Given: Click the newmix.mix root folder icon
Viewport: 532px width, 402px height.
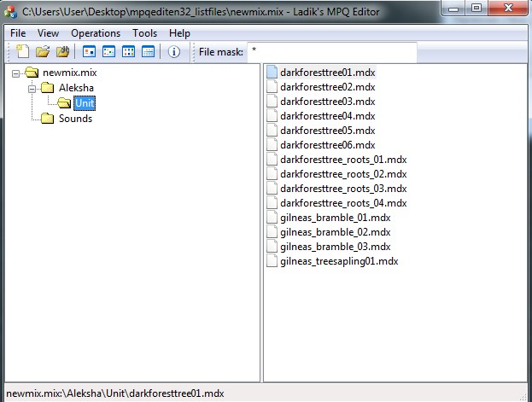Looking at the screenshot, I should point(32,73).
